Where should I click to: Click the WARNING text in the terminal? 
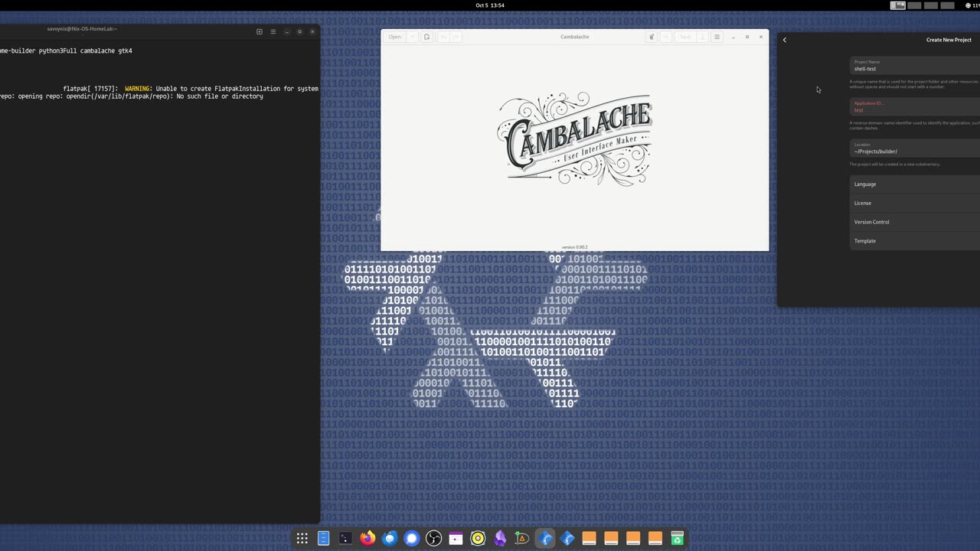pyautogui.click(x=137, y=89)
